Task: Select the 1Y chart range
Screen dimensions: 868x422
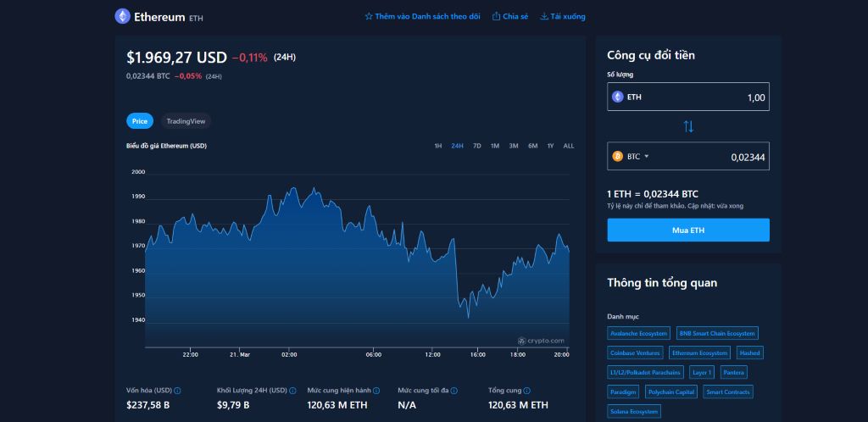Action: pos(550,146)
